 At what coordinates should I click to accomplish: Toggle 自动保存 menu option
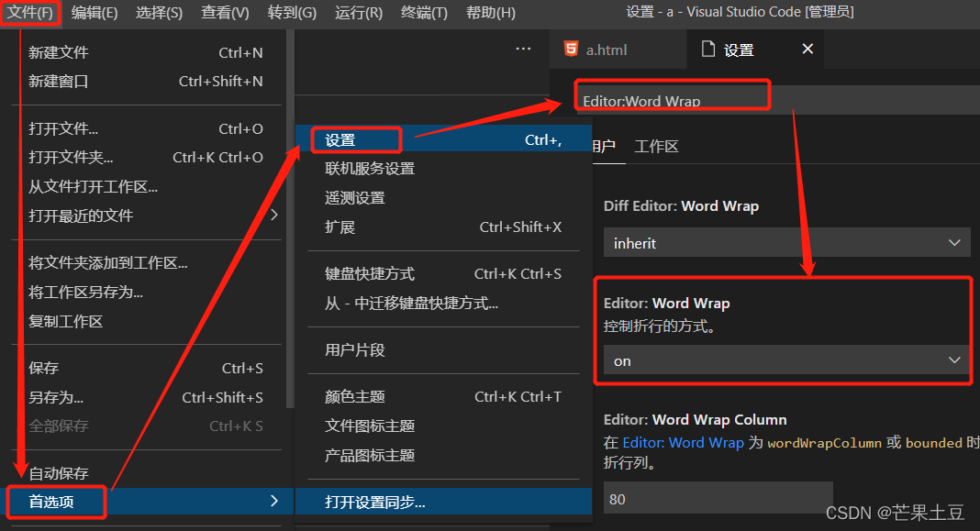[146, 473]
